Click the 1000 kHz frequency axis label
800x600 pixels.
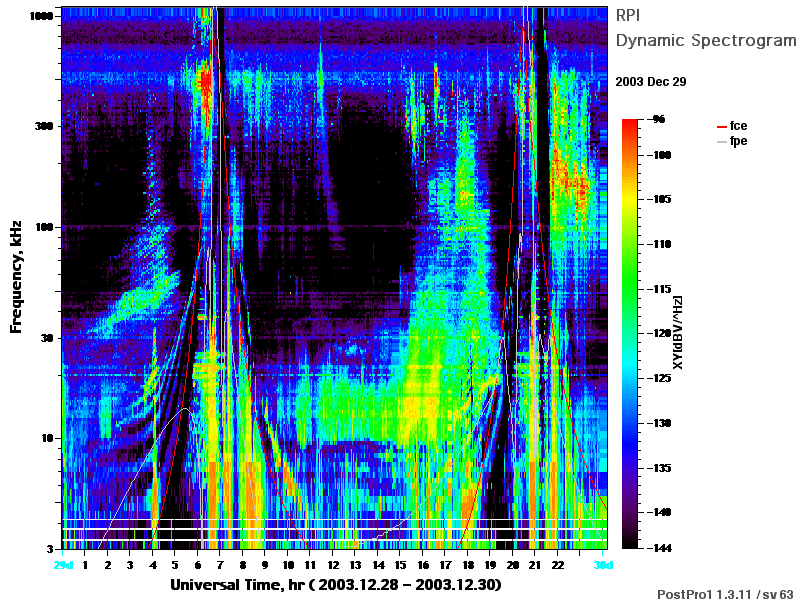pyautogui.click(x=41, y=16)
